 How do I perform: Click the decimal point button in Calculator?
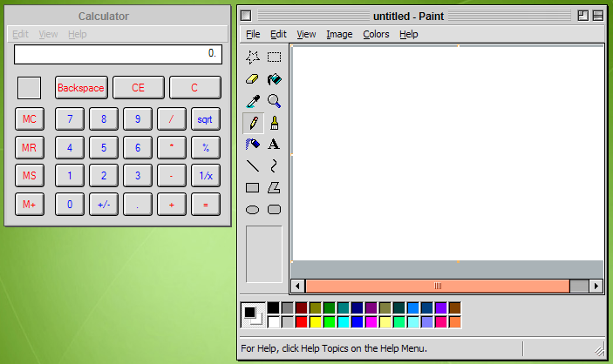[138, 205]
